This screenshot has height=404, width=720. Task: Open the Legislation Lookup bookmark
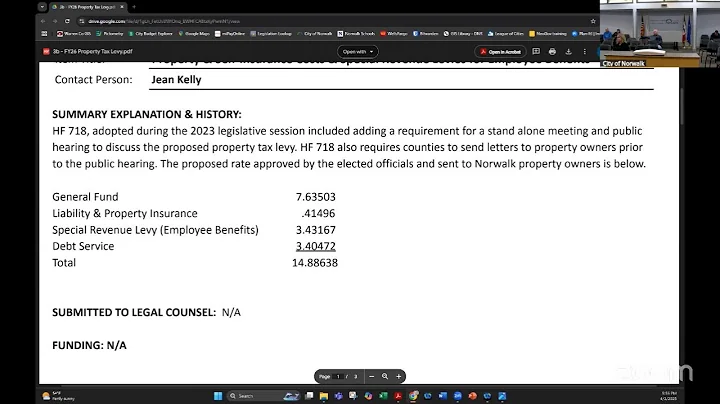click(x=271, y=34)
